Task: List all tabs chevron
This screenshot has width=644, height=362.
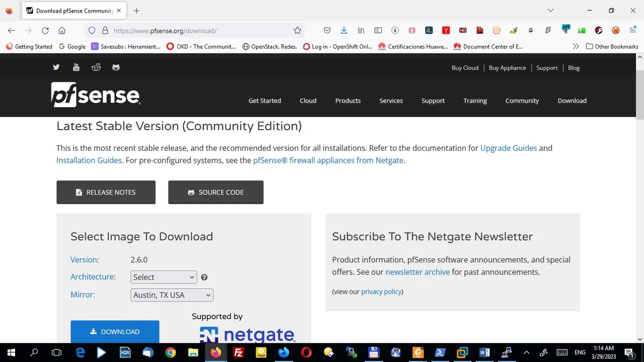Action: (x=550, y=11)
